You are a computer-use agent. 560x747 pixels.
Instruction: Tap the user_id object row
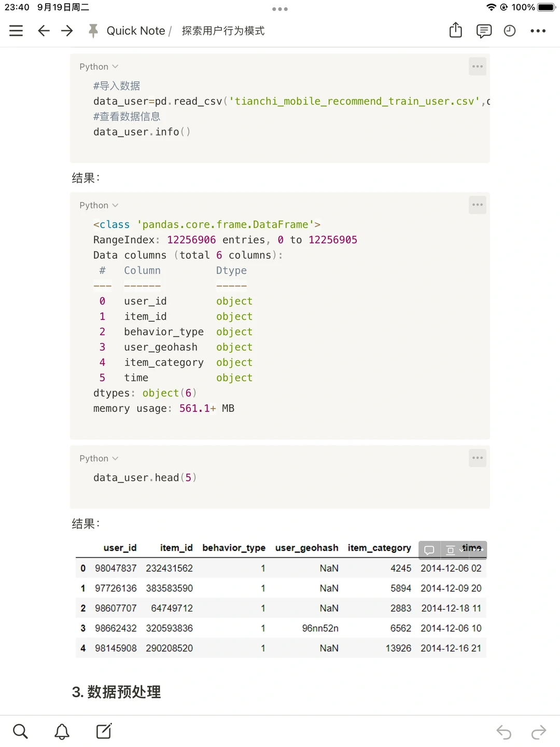click(x=176, y=301)
